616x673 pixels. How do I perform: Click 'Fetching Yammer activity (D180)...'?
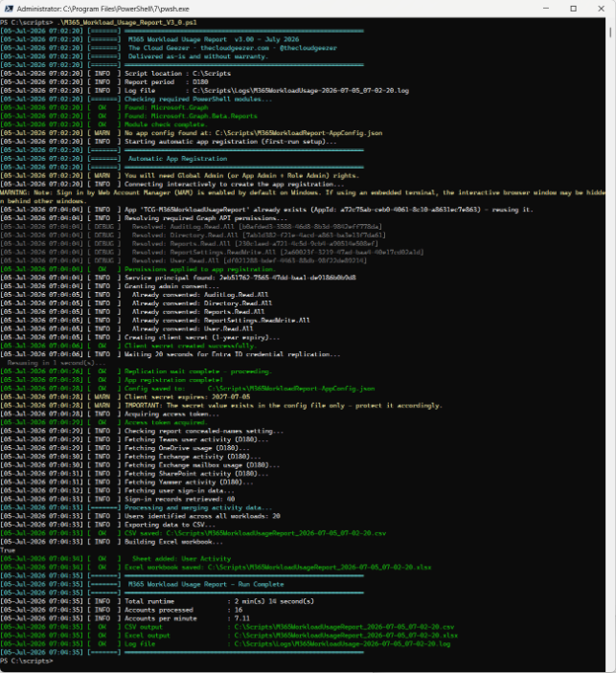pos(189,482)
